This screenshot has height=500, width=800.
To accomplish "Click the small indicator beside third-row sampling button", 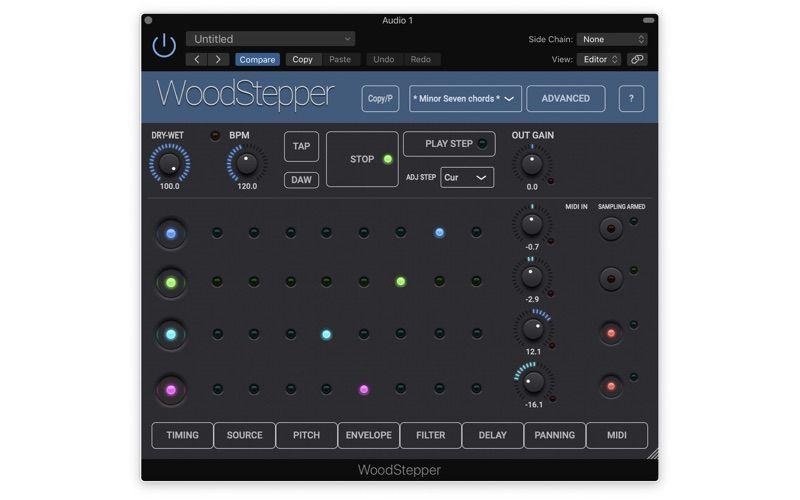I will coord(634,324).
